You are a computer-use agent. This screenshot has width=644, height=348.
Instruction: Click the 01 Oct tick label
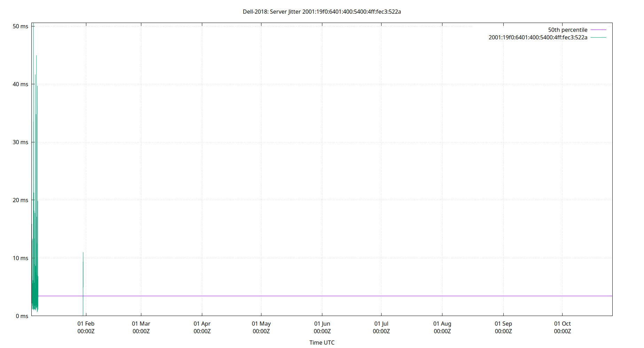click(x=562, y=324)
